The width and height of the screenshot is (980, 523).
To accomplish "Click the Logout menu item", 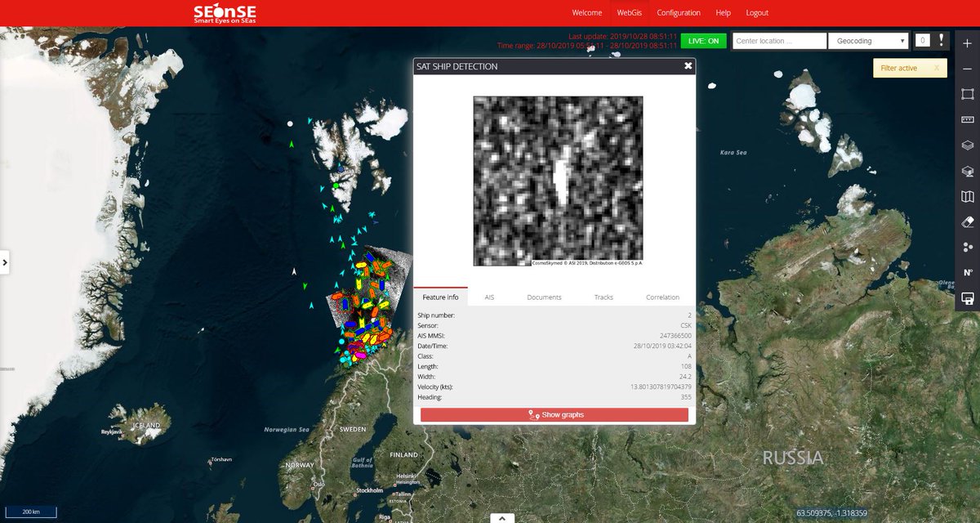I will [x=757, y=13].
